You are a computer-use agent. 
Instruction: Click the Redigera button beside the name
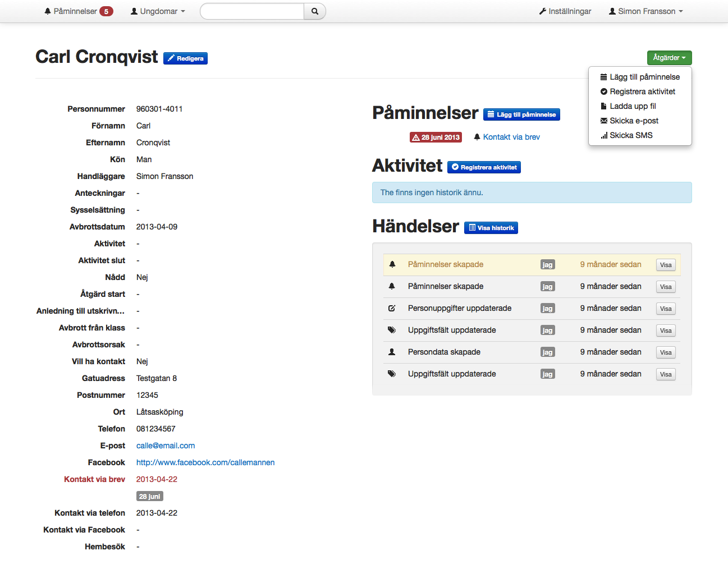point(185,58)
